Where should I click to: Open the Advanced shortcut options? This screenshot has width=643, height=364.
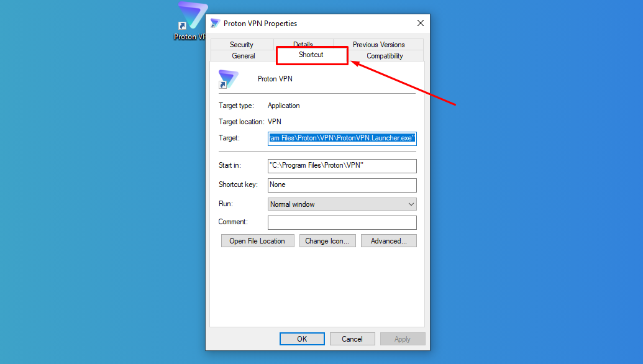389,241
